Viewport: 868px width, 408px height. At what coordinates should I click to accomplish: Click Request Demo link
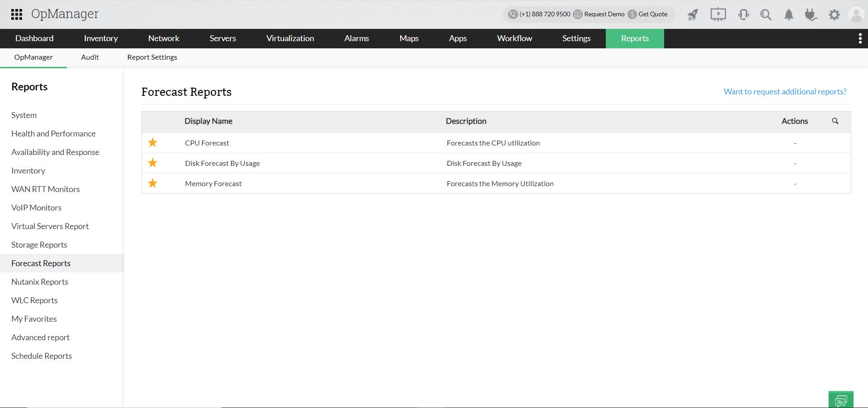click(604, 14)
